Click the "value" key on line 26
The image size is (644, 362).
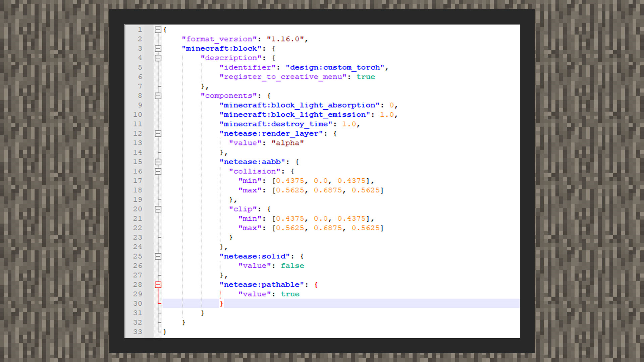pyautogui.click(x=255, y=266)
